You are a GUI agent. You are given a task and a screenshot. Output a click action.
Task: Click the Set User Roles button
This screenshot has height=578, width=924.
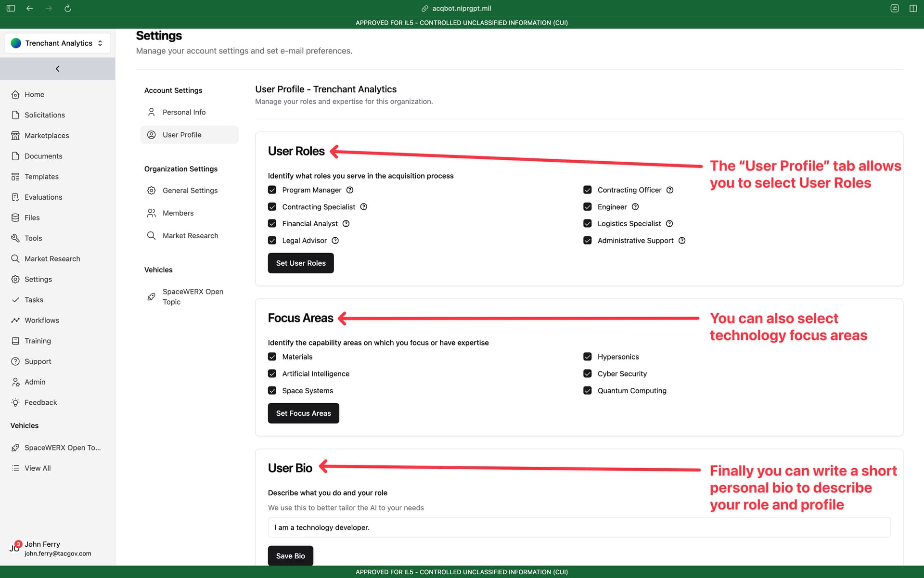[x=301, y=263]
